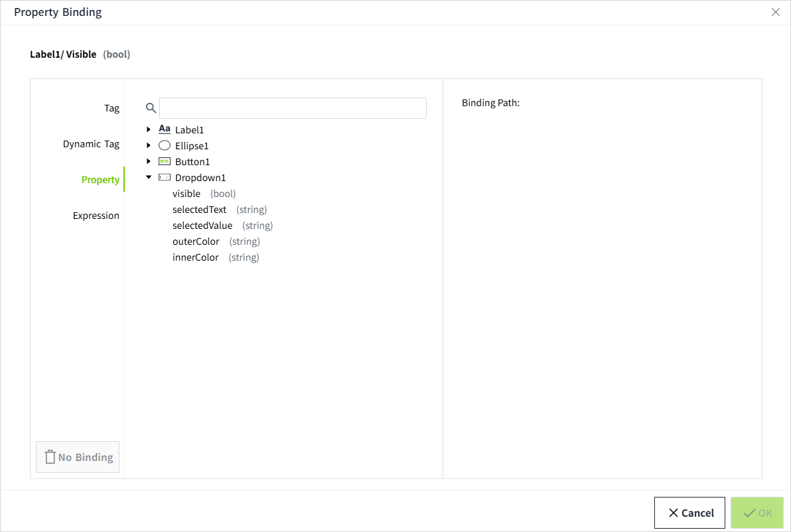The height and width of the screenshot is (532, 791).
Task: Click the No Binding button
Action: pos(78,457)
